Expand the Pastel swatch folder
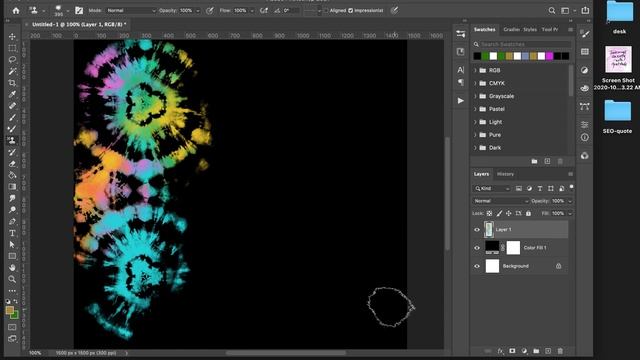The width and height of the screenshot is (640, 360). [476, 109]
